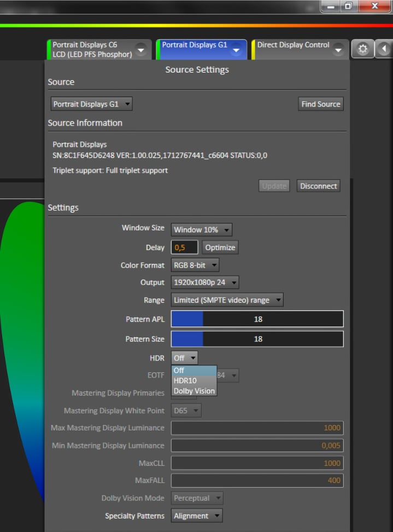Expand the Portrait Displays G1 tab arrow

236,50
